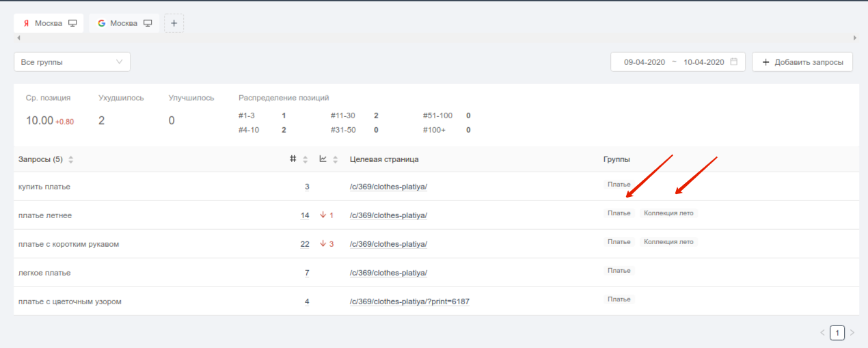The width and height of the screenshot is (868, 348).
Task: Click position 4 for платье с цветочным узором
Action: [307, 302]
